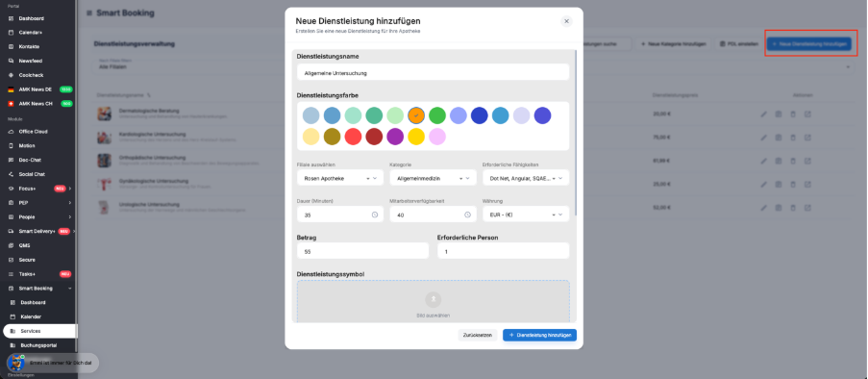Image resolution: width=868 pixels, height=379 pixels.
Task: Open Coolcheck in the sidebar
Action: click(x=31, y=75)
